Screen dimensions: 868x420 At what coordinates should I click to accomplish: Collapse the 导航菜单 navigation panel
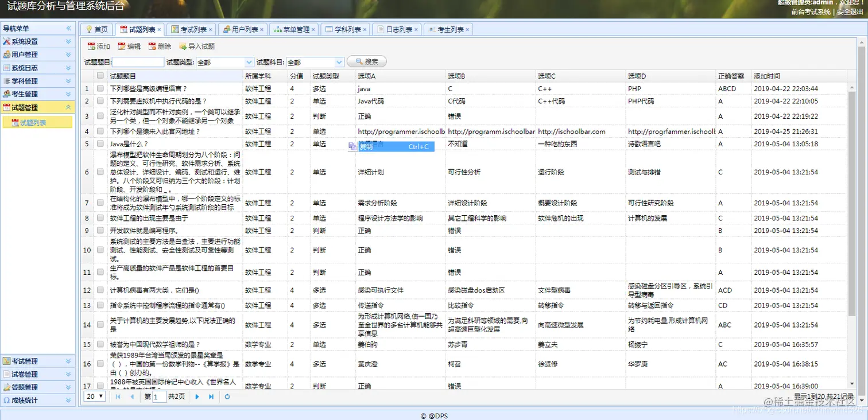point(68,28)
